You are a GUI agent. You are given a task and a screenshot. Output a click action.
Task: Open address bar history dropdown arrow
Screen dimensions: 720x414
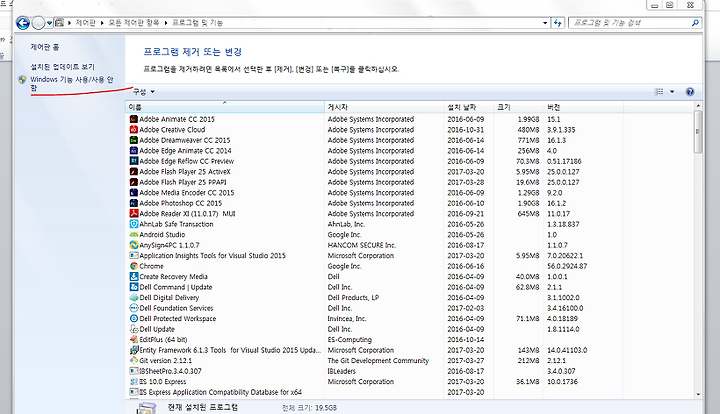545,22
